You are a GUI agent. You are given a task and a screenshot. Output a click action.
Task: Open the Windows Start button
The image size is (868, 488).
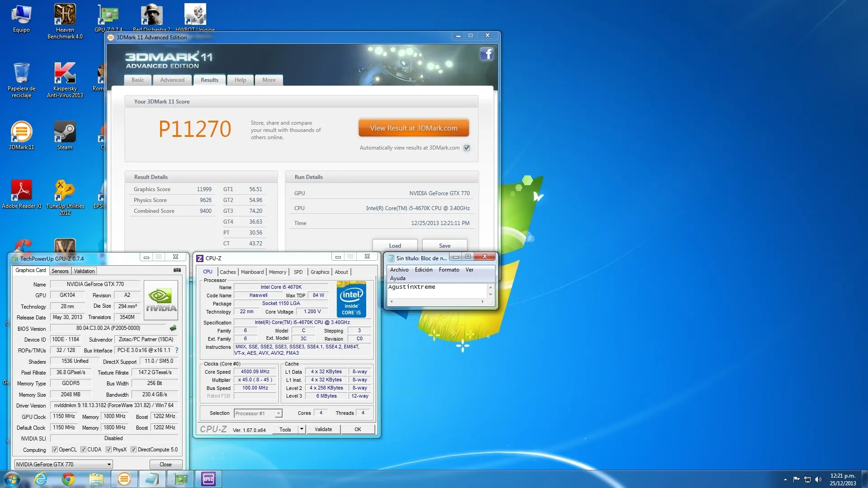[12, 479]
